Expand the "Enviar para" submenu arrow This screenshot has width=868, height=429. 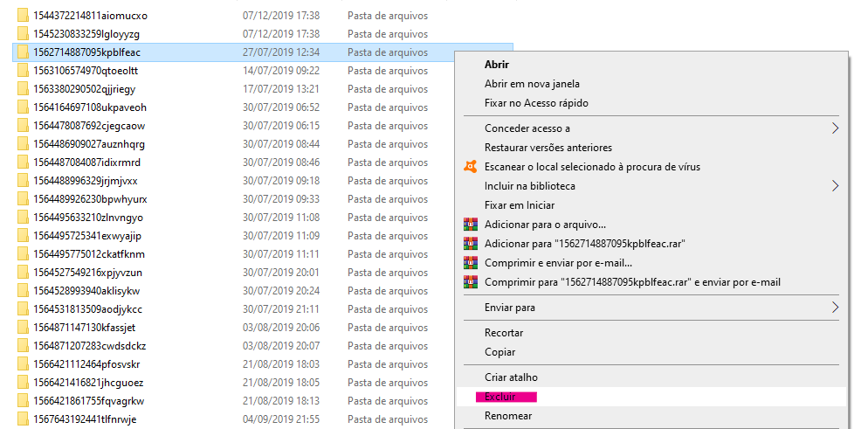[x=835, y=308]
